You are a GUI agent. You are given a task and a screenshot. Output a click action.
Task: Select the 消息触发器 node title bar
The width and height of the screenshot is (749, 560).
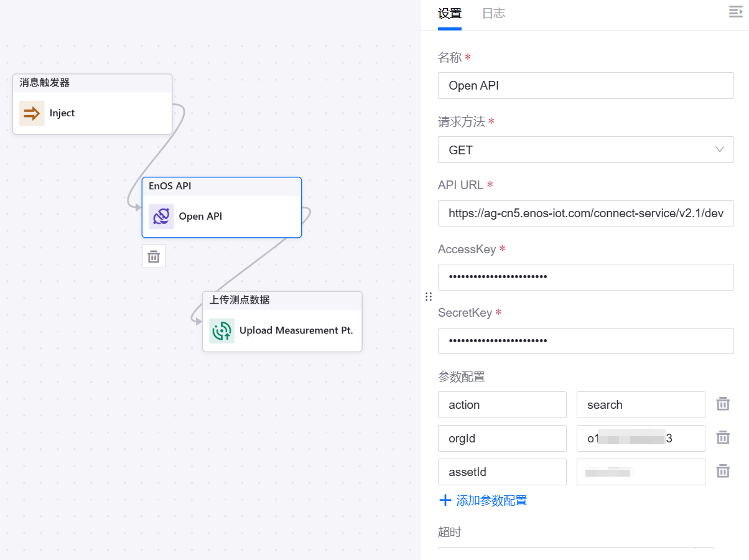(x=92, y=83)
